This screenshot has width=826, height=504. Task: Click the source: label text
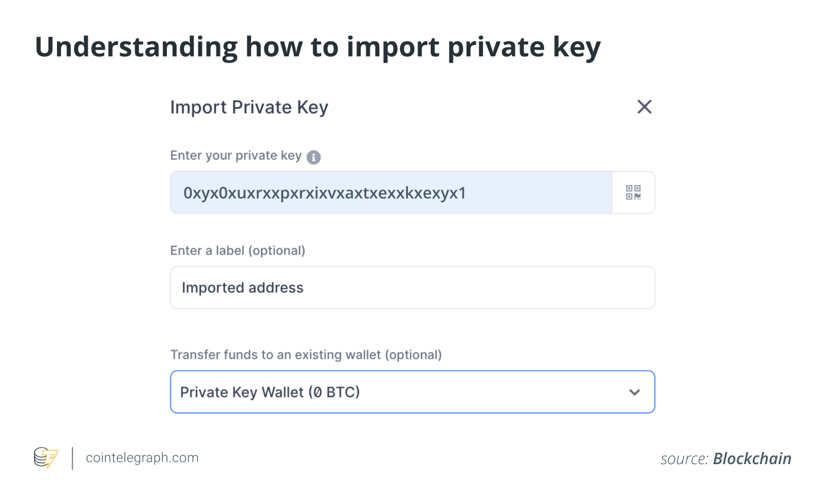click(x=684, y=459)
